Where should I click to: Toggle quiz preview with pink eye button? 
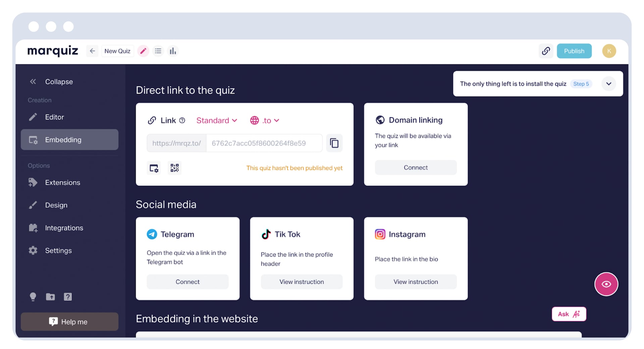(606, 284)
